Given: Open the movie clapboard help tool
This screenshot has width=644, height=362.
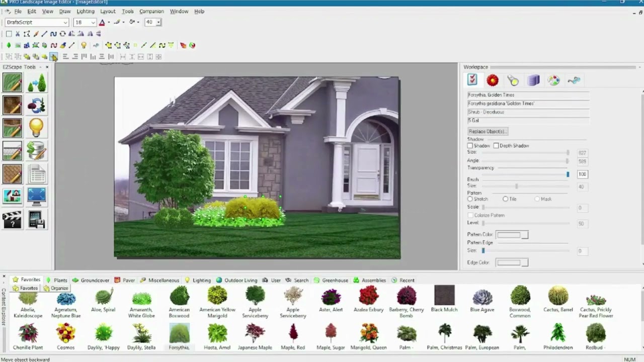Looking at the screenshot, I should [12, 220].
